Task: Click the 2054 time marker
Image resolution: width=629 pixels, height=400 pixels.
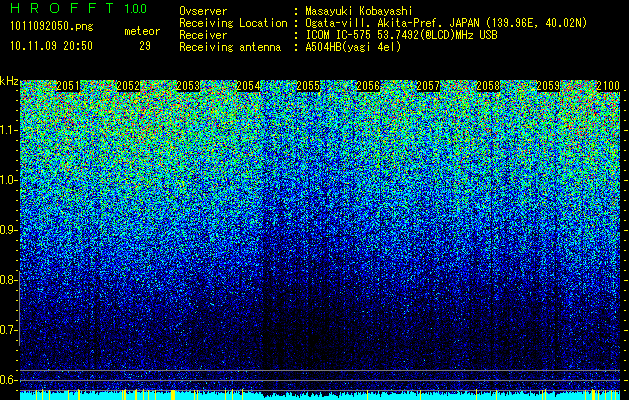Action: coord(248,86)
